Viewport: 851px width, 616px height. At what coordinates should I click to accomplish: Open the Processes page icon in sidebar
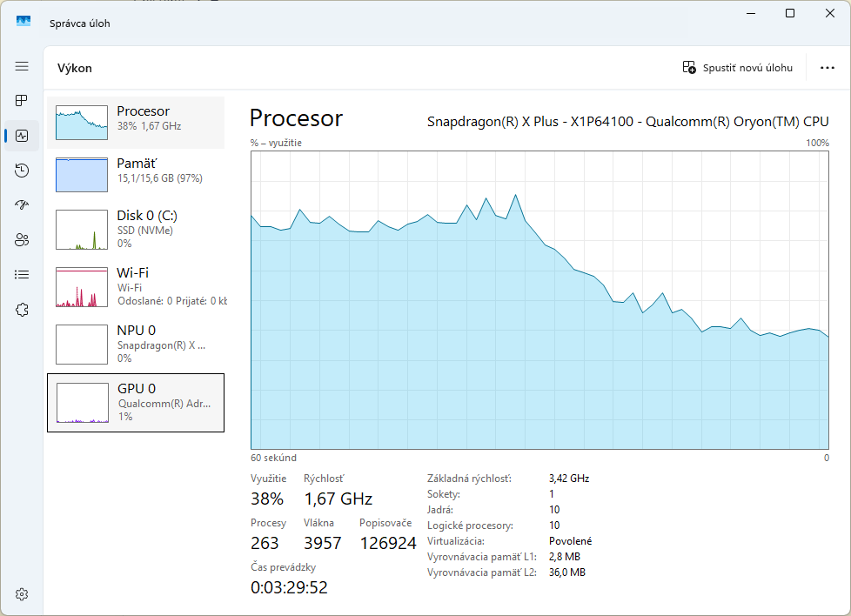coord(22,101)
